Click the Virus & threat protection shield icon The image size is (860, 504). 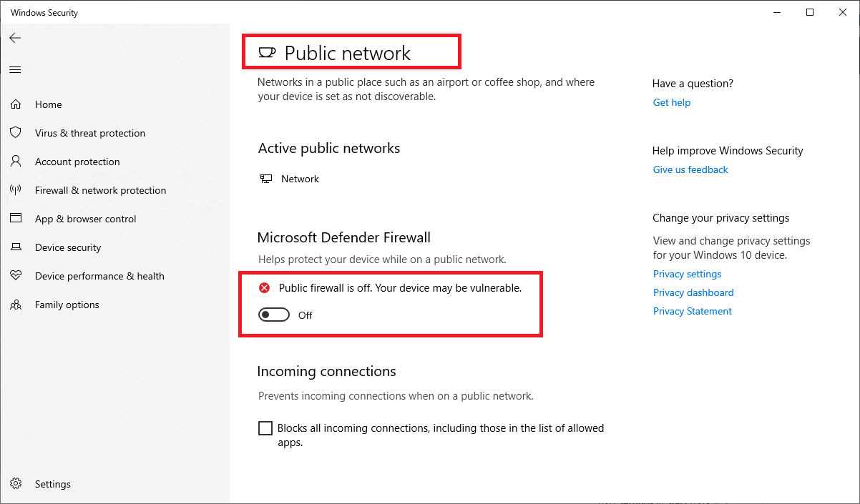coord(16,133)
